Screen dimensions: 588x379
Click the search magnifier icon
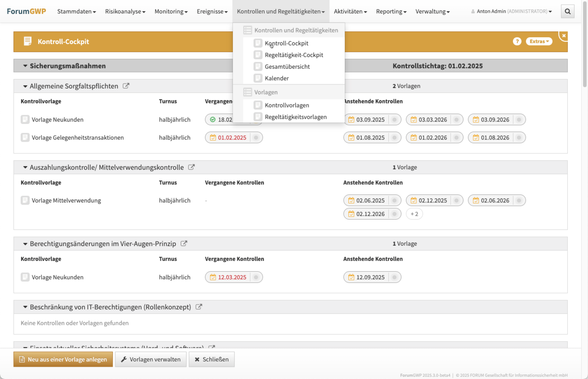567,11
